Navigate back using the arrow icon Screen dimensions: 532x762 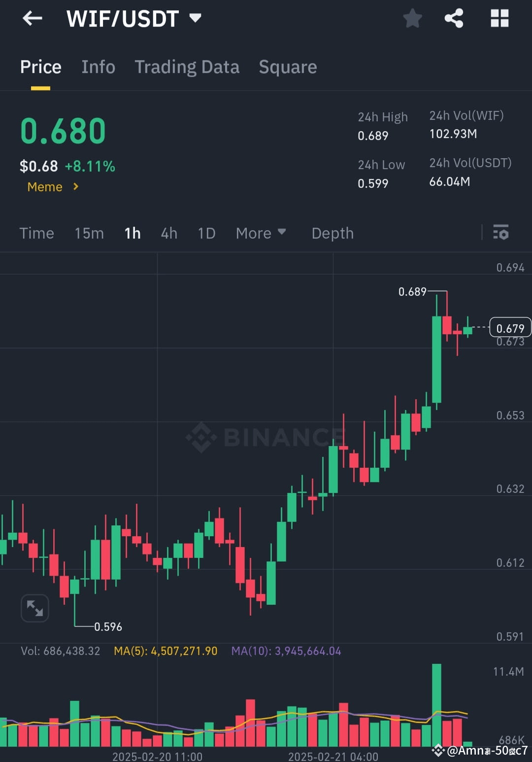32,18
